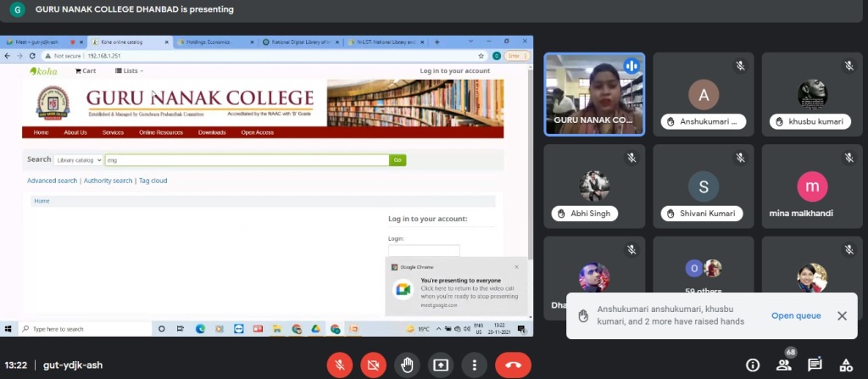Viewport: 868px width, 379px height.
Task: Close the Google Chrome presenting notification
Action: (x=516, y=267)
